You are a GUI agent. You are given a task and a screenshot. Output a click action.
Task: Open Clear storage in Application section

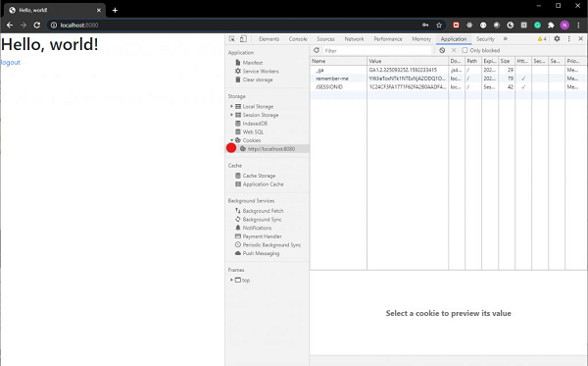coord(257,79)
